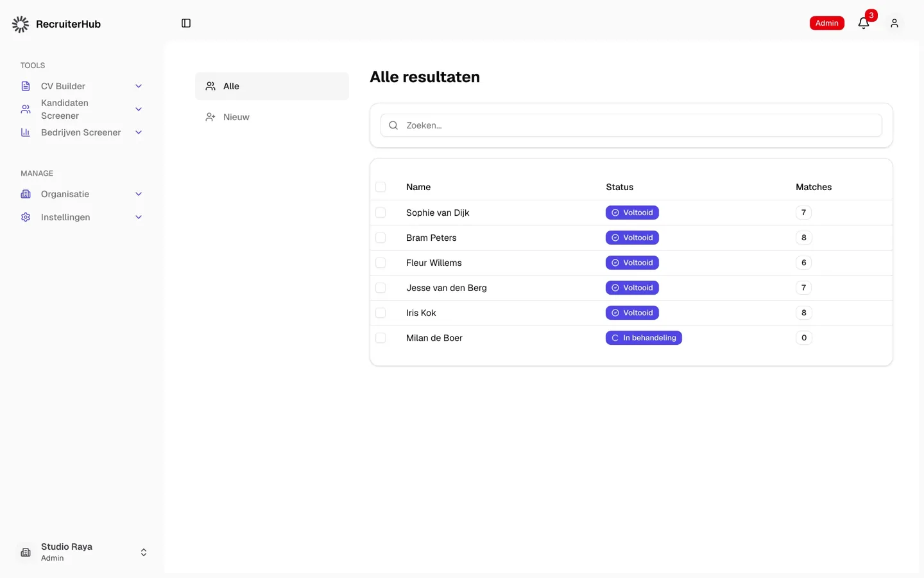Click the Status column header

pyautogui.click(x=620, y=187)
